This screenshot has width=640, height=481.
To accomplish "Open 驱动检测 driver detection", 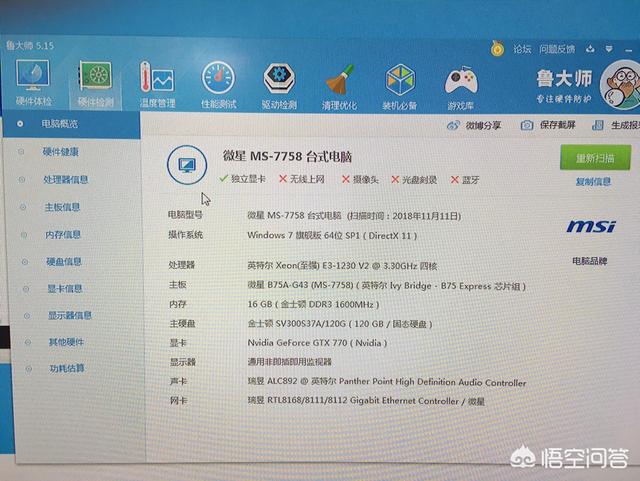I will [x=279, y=86].
